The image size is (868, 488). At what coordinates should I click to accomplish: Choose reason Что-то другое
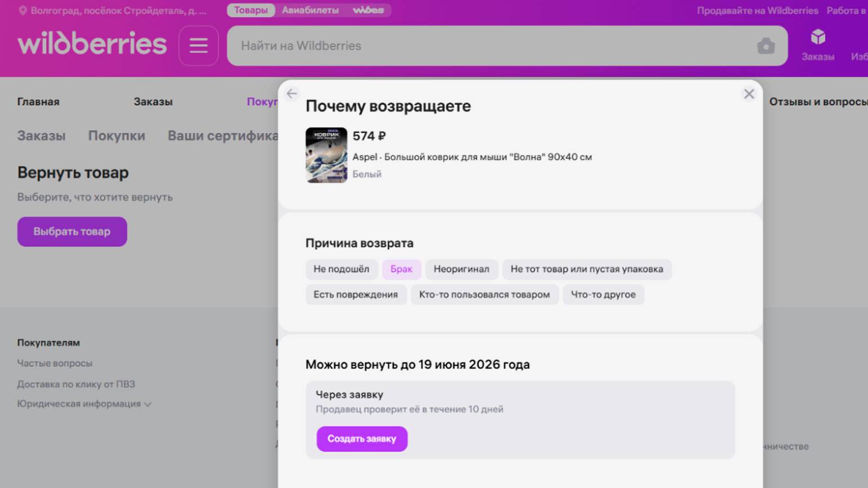point(603,295)
